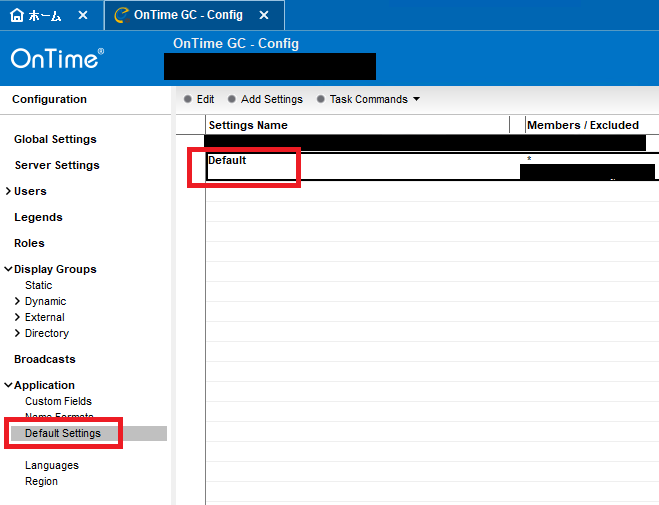Open Static display groups
The image size is (659, 505).
point(38,285)
